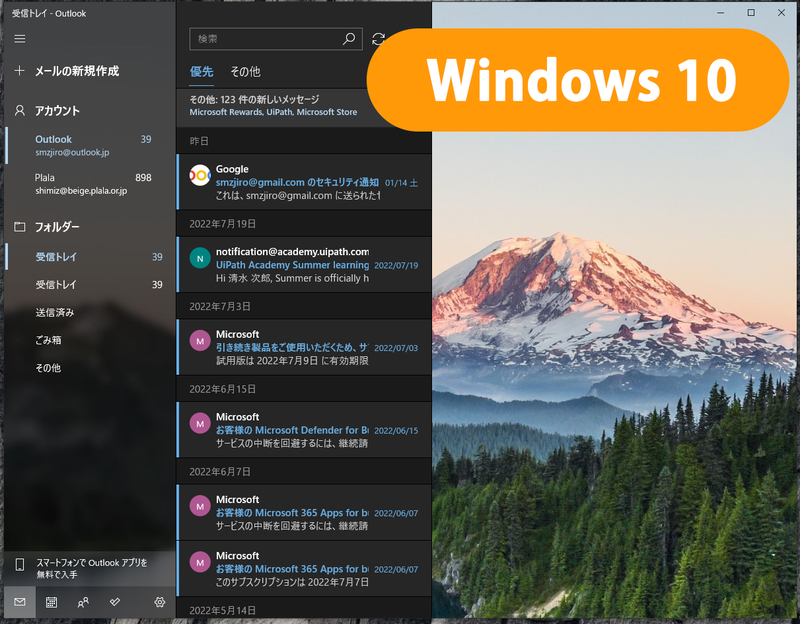Click the plus icon for new mail
This screenshot has width=800, height=624.
tap(19, 70)
